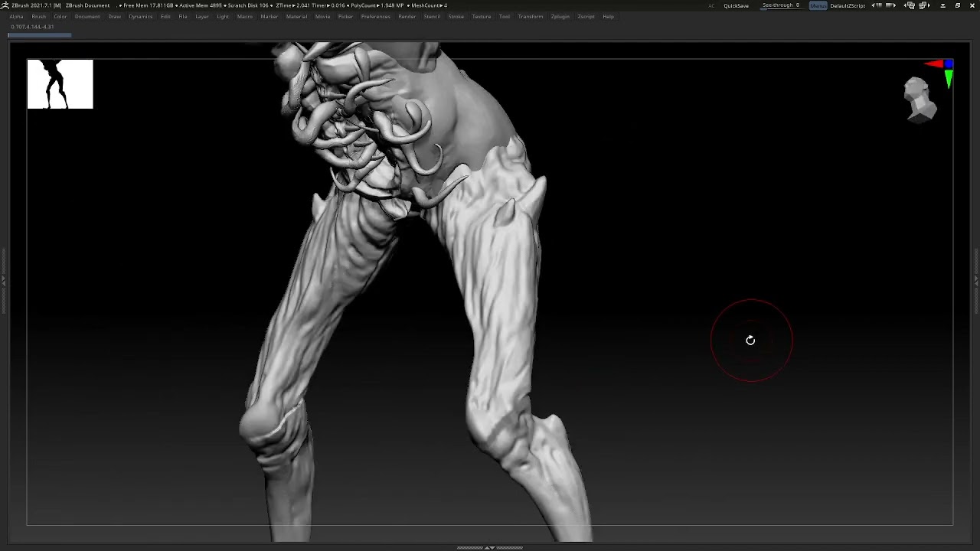Expand the left tray divider
This screenshot has width=980, height=551.
(x=3, y=281)
